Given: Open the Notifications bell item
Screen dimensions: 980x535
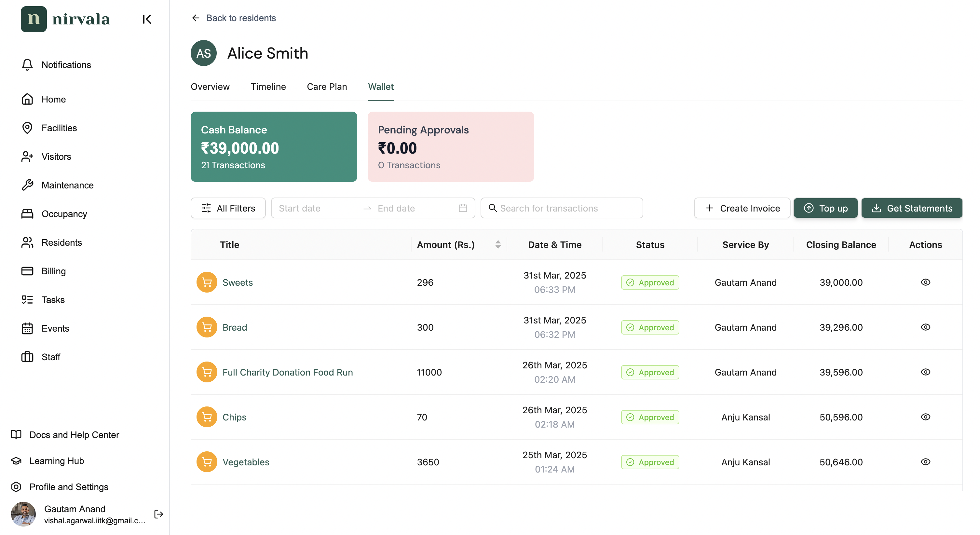Looking at the screenshot, I should point(56,65).
